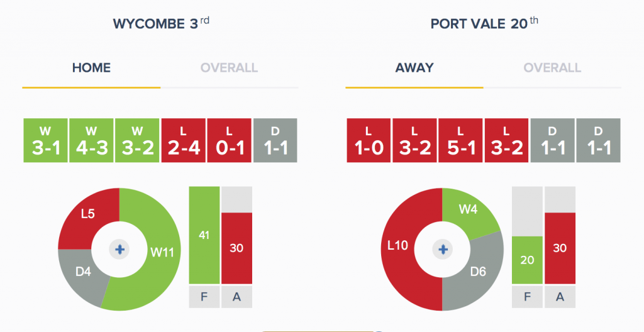Click Port Vale L10 red donut segment
Viewport: 644px width, 332px height.
coord(397,246)
